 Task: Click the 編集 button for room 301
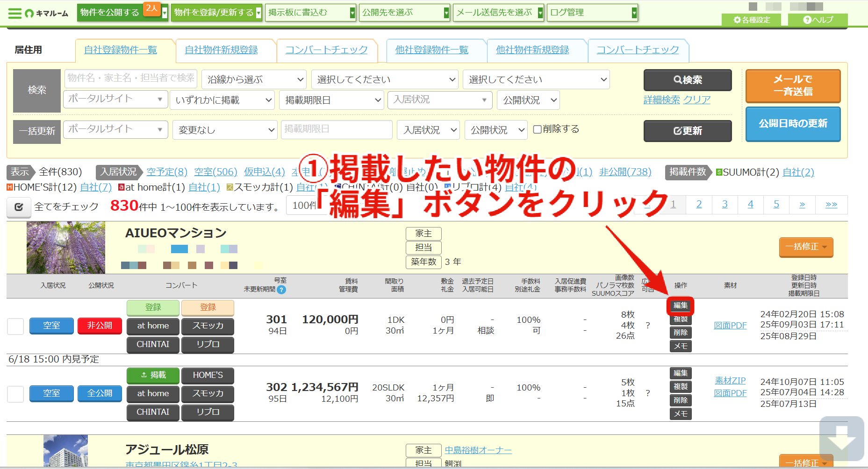[x=681, y=306]
